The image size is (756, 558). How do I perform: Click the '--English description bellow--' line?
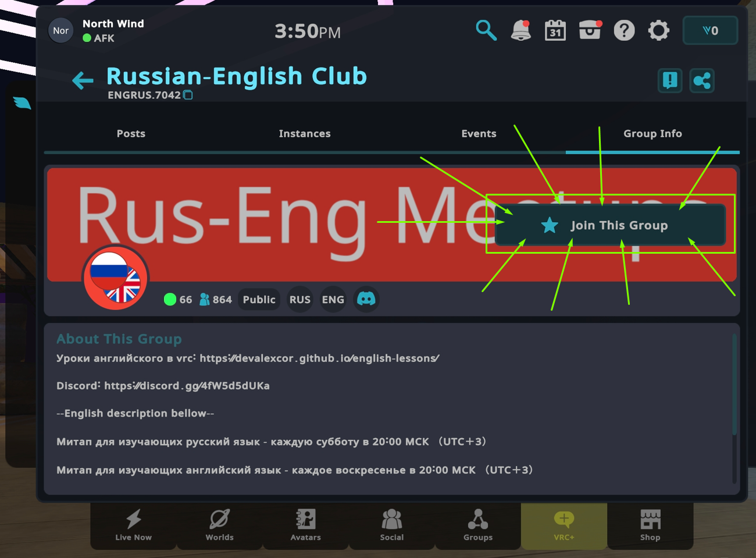point(135,414)
